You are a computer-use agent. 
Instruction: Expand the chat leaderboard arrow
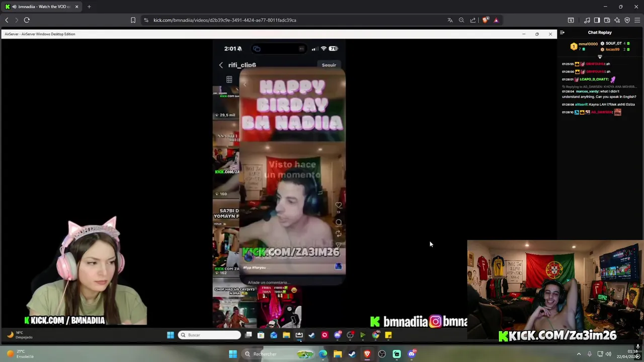(x=600, y=57)
